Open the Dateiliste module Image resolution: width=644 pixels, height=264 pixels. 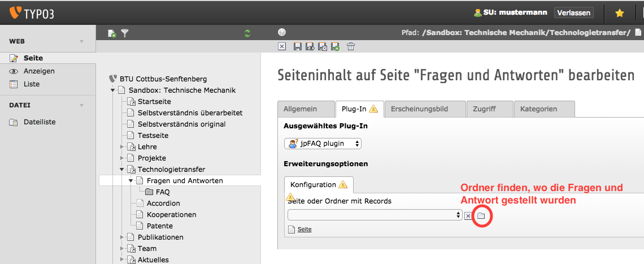pos(39,122)
